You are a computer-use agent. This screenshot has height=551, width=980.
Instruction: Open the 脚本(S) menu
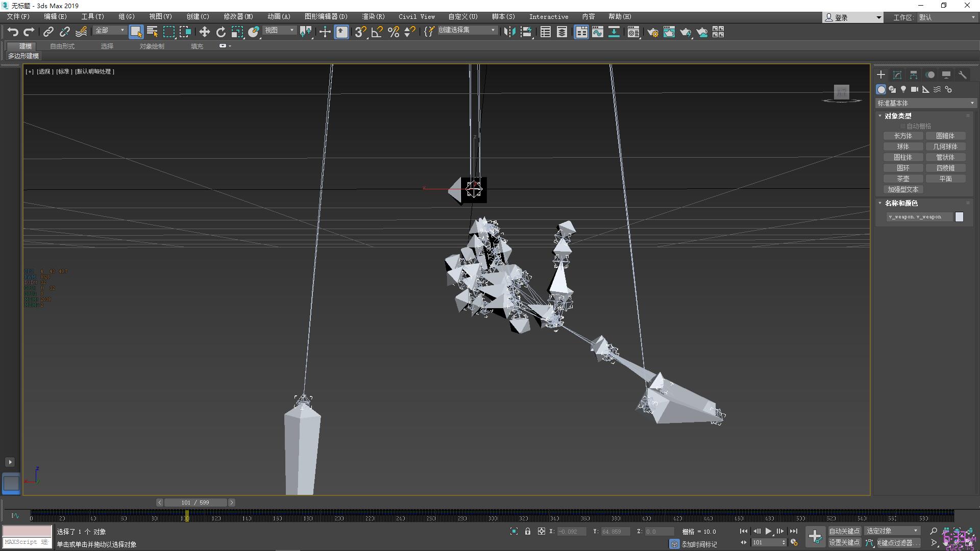coord(503,17)
